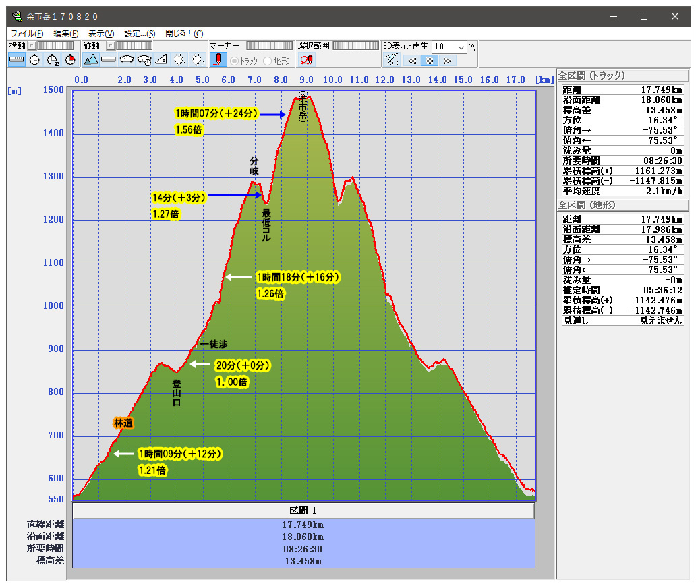Open the 1.0 playback speed dropdown
The height and width of the screenshot is (588, 700).
point(461,47)
